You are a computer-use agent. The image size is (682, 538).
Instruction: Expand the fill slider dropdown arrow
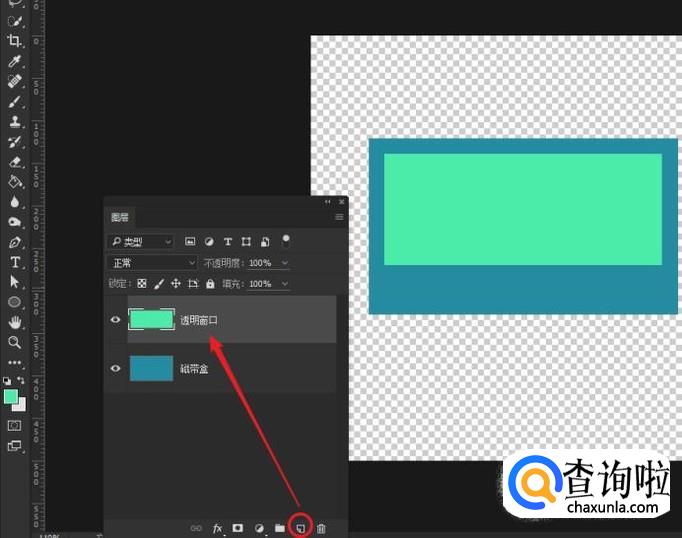pyautogui.click(x=284, y=284)
